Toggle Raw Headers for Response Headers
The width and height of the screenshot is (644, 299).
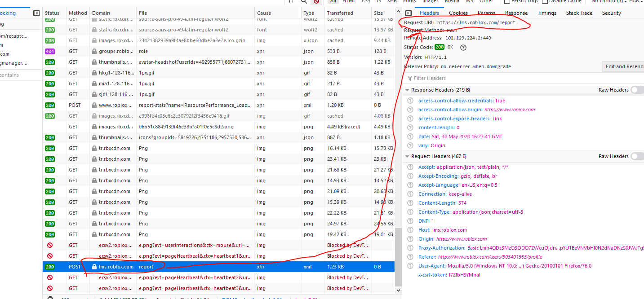click(x=636, y=90)
